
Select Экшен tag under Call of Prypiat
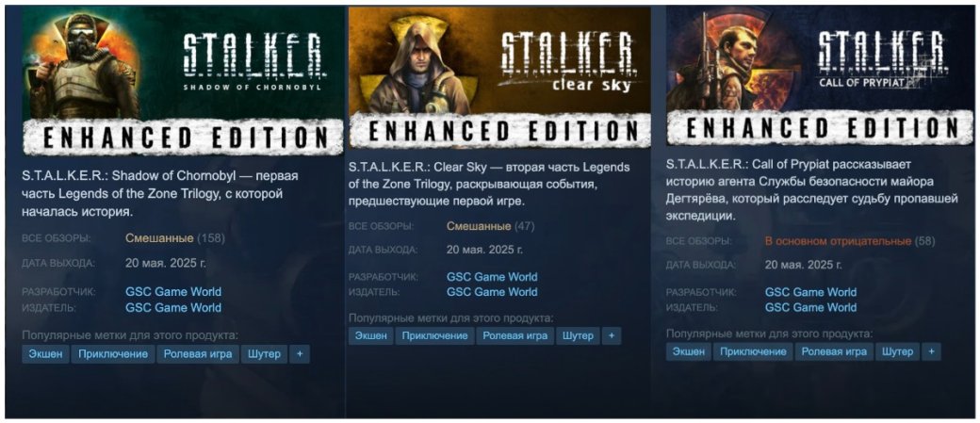pos(689,351)
